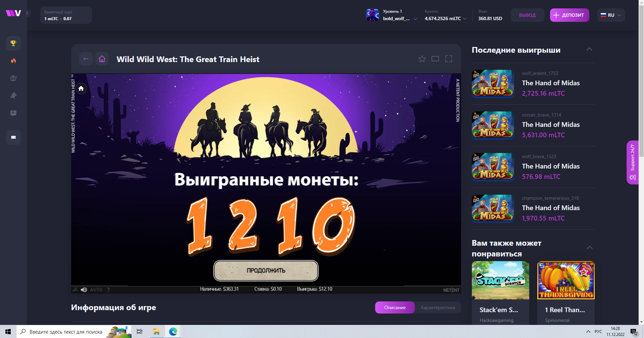Click the user avatar image
This screenshot has height=338, width=644.
pyautogui.click(x=373, y=15)
